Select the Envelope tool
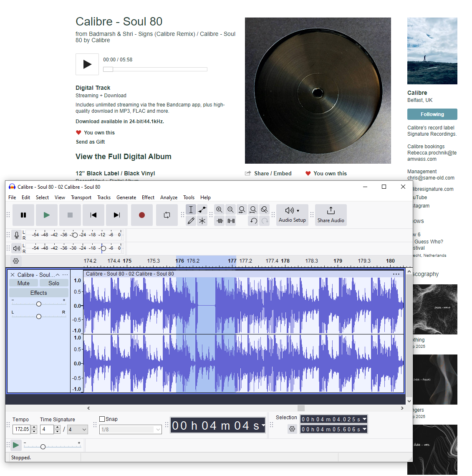The width and height of the screenshot is (472, 476). [202, 210]
